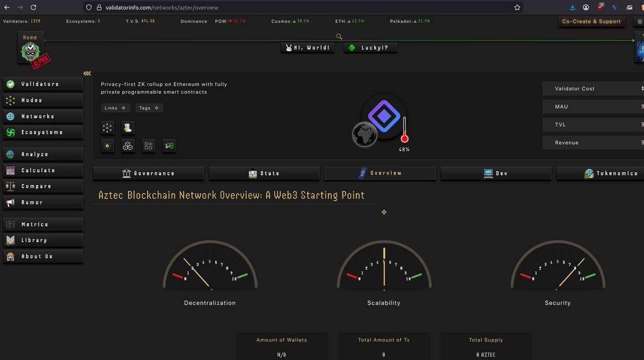This screenshot has height=360, width=644.
Task: Open the browser account profile icon
Action: [x=586, y=8]
